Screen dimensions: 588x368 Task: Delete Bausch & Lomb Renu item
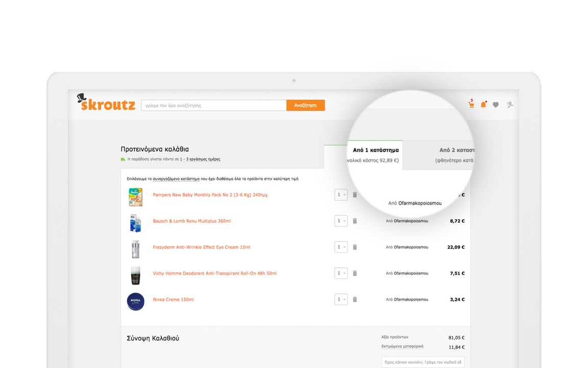355,221
